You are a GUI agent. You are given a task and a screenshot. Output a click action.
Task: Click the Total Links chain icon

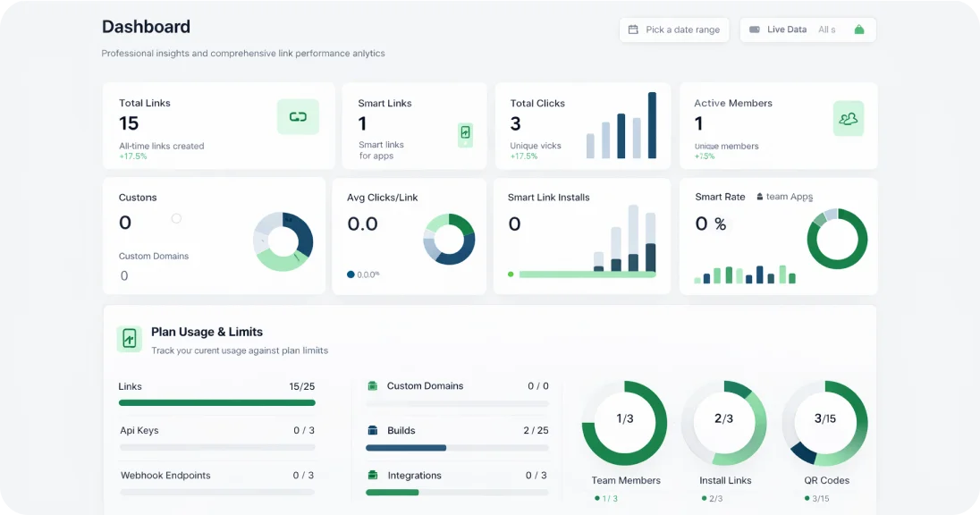[x=298, y=117]
